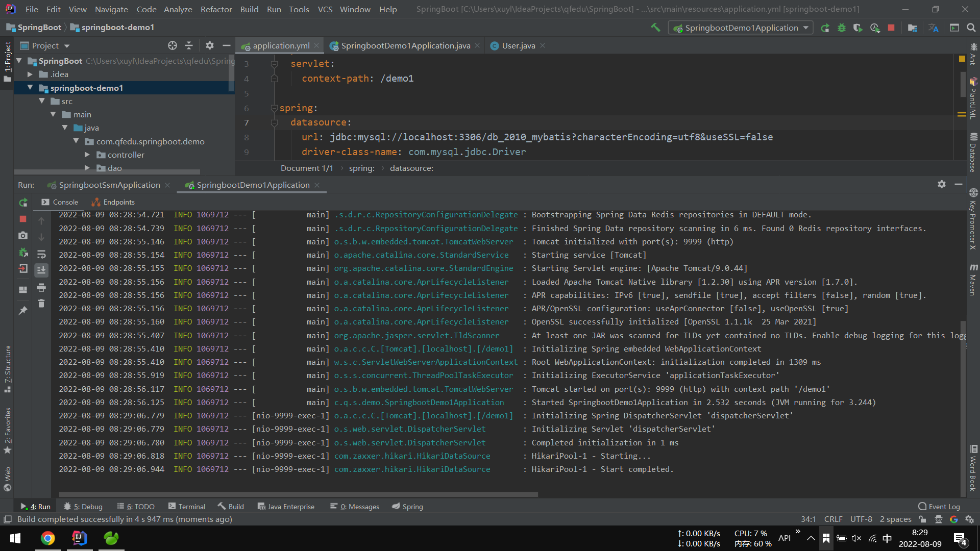The width and height of the screenshot is (980, 551).
Task: Stop process in Run panel
Action: click(23, 219)
